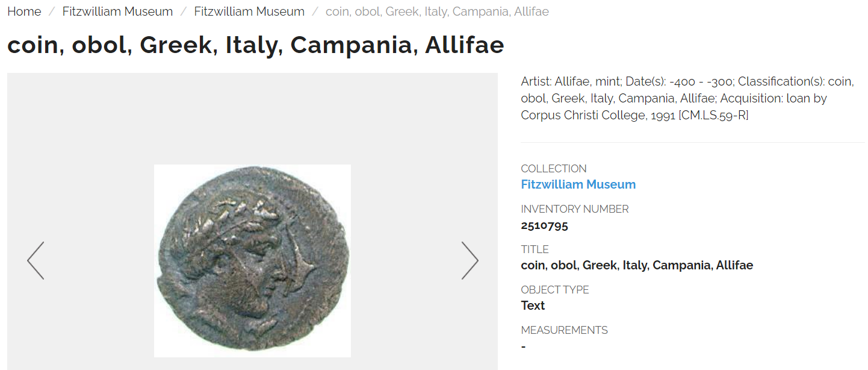Click the dash value under MEASUREMENTS
868x370 pixels.
(x=524, y=346)
